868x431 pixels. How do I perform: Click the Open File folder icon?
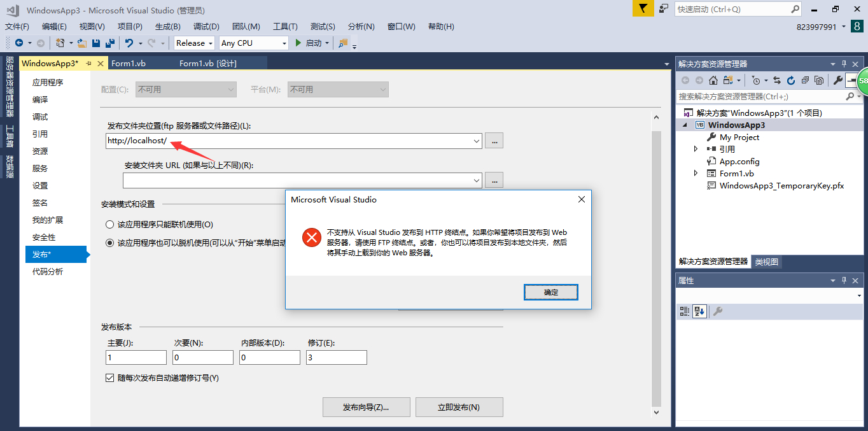point(81,43)
